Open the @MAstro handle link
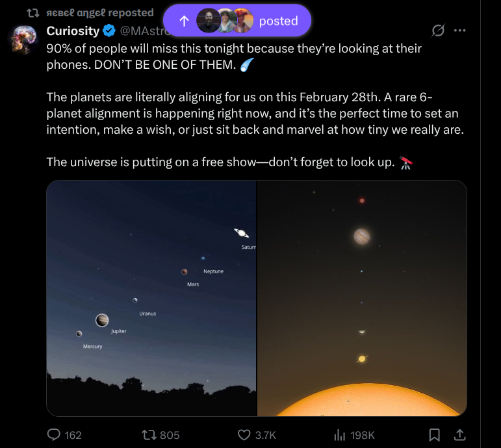This screenshot has height=448, width=501. [x=141, y=31]
